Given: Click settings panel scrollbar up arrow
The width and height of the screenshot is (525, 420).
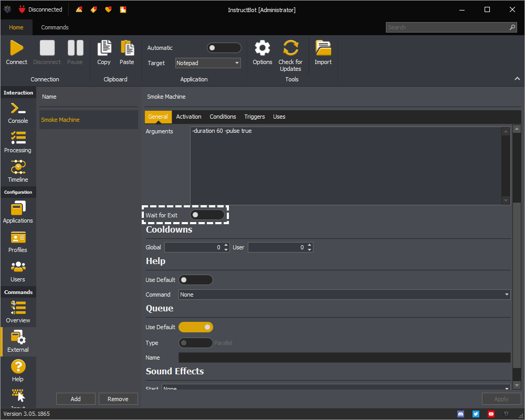Looking at the screenshot, I should click(517, 129).
